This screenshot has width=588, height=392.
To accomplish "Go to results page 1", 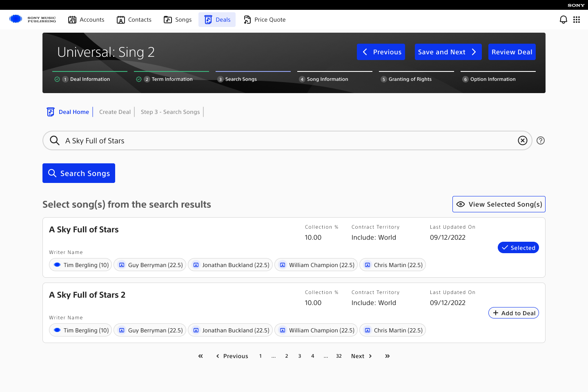I will [x=261, y=356].
